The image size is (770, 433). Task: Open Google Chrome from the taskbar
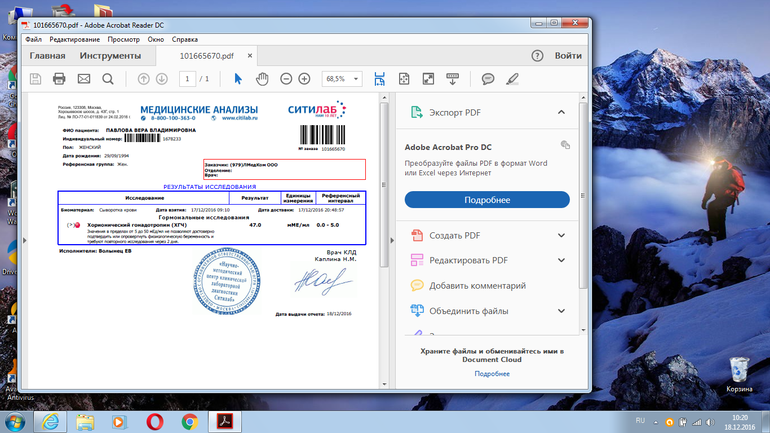pos(188,421)
